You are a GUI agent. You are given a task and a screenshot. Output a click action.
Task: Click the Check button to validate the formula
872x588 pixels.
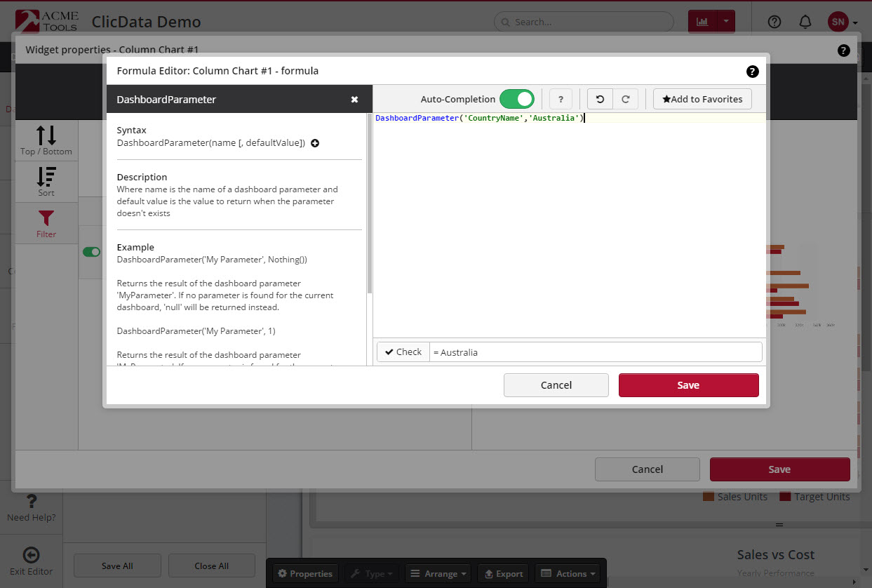(402, 352)
